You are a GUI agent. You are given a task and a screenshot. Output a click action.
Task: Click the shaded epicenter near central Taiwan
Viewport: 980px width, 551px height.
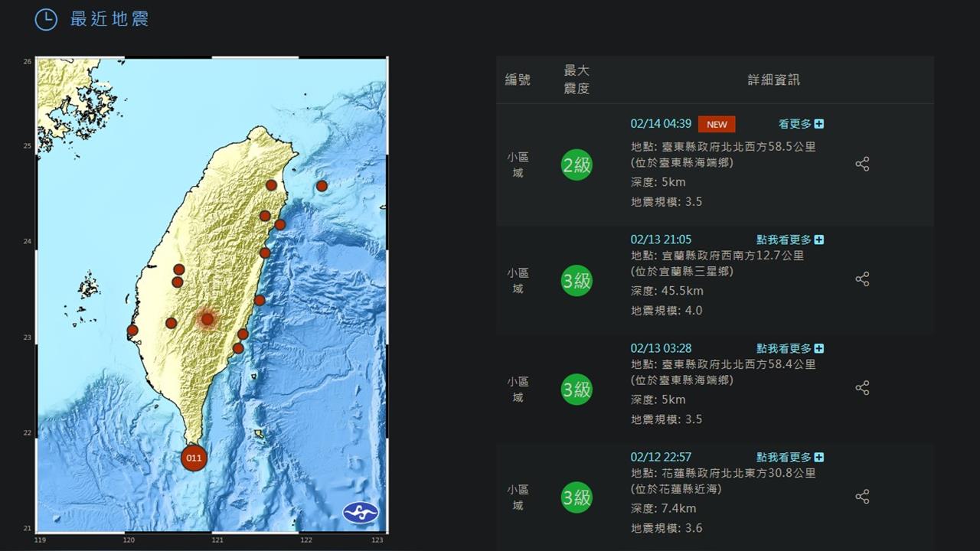206,319
